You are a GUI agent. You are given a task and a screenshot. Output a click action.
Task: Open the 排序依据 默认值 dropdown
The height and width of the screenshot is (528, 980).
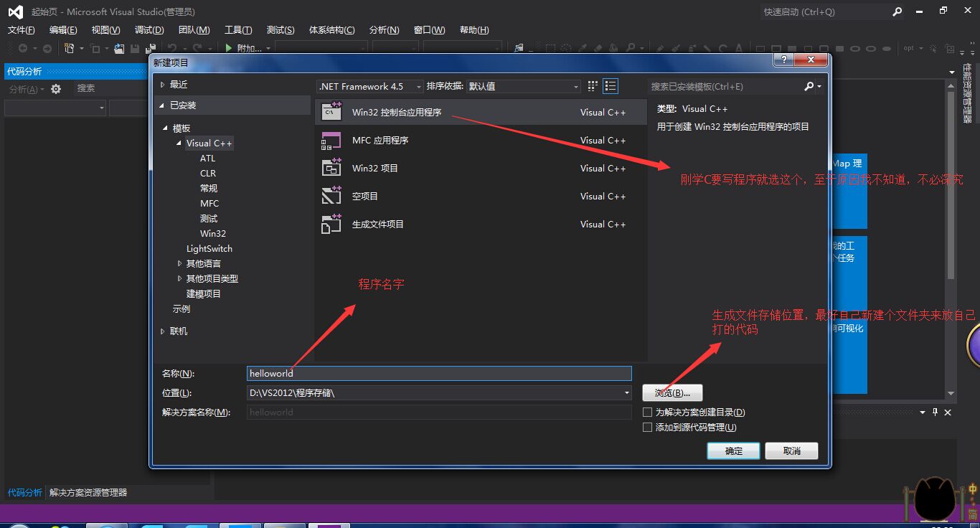point(524,86)
